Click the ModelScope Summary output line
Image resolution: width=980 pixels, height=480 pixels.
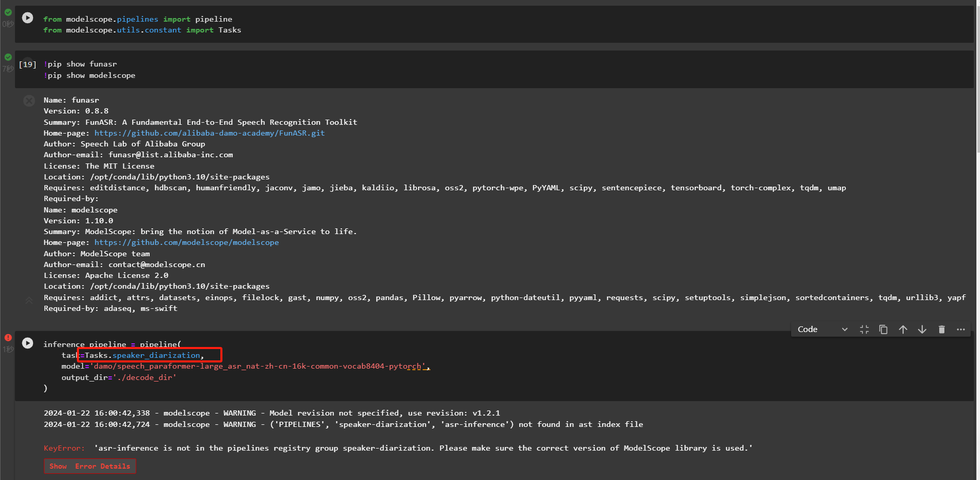pyautogui.click(x=200, y=231)
